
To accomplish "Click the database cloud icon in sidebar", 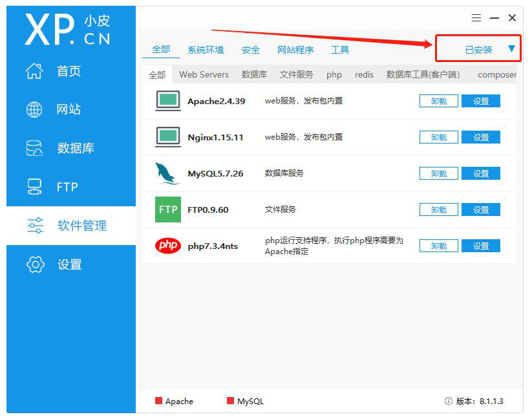I will pyautogui.click(x=34, y=148).
